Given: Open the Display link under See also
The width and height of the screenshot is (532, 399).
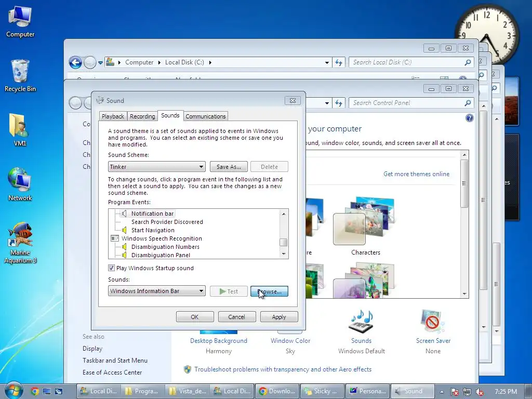Looking at the screenshot, I should 92,349.
